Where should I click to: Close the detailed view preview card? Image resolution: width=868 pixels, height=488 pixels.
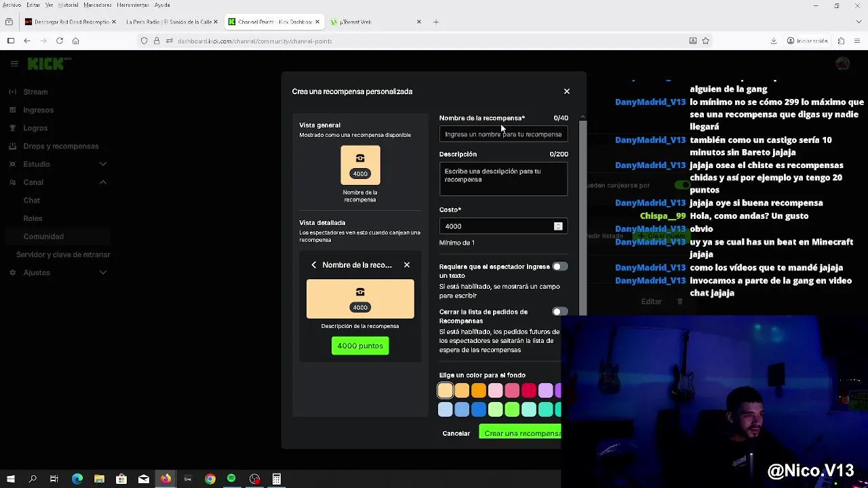click(407, 265)
